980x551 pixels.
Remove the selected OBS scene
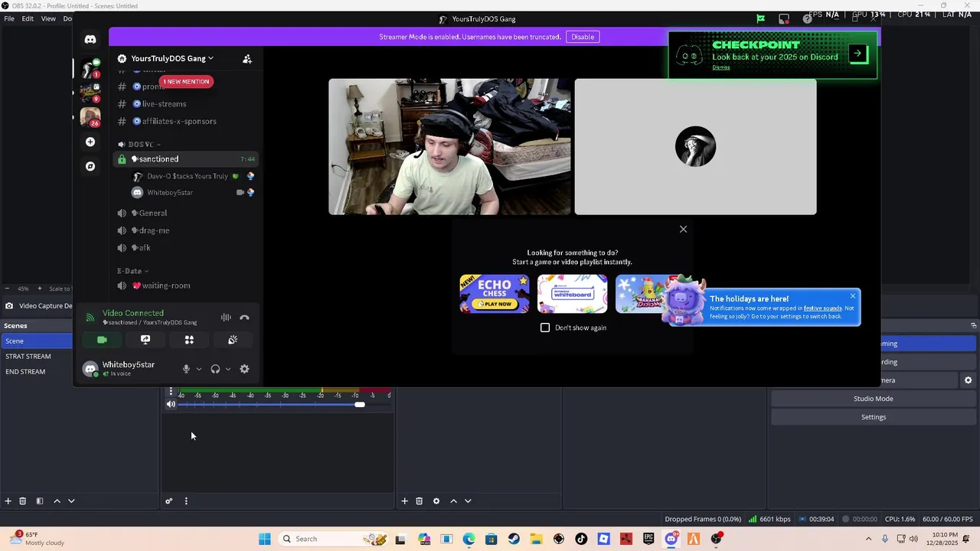click(x=22, y=501)
